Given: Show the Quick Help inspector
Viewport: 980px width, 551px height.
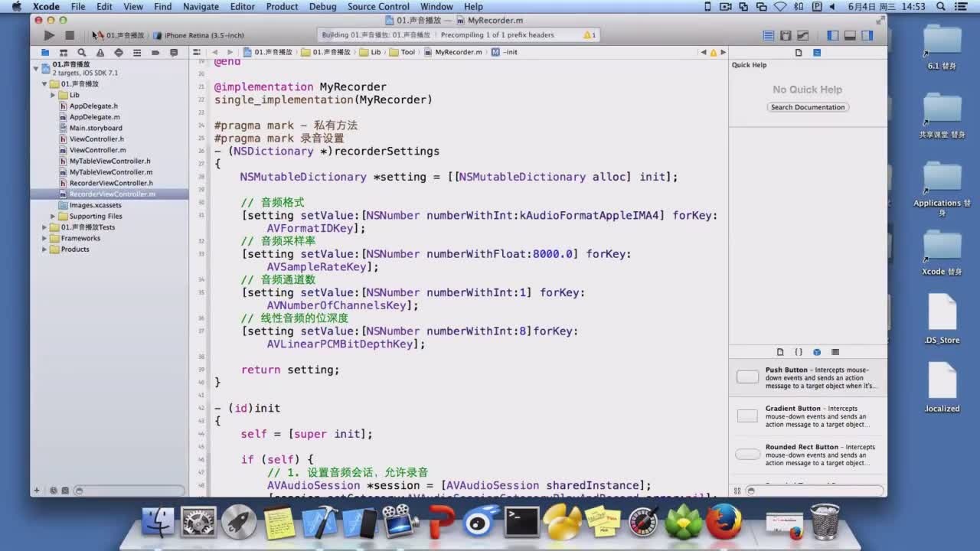Looking at the screenshot, I should click(x=817, y=53).
